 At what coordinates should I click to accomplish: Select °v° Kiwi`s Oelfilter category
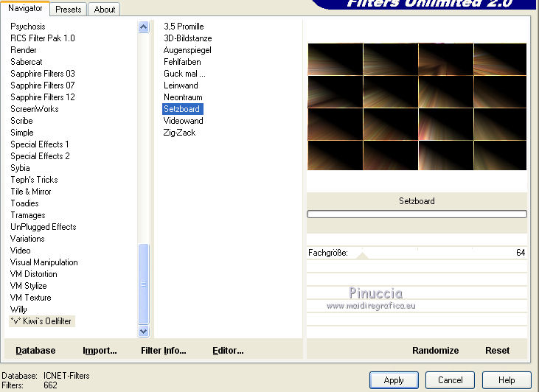[x=41, y=321]
